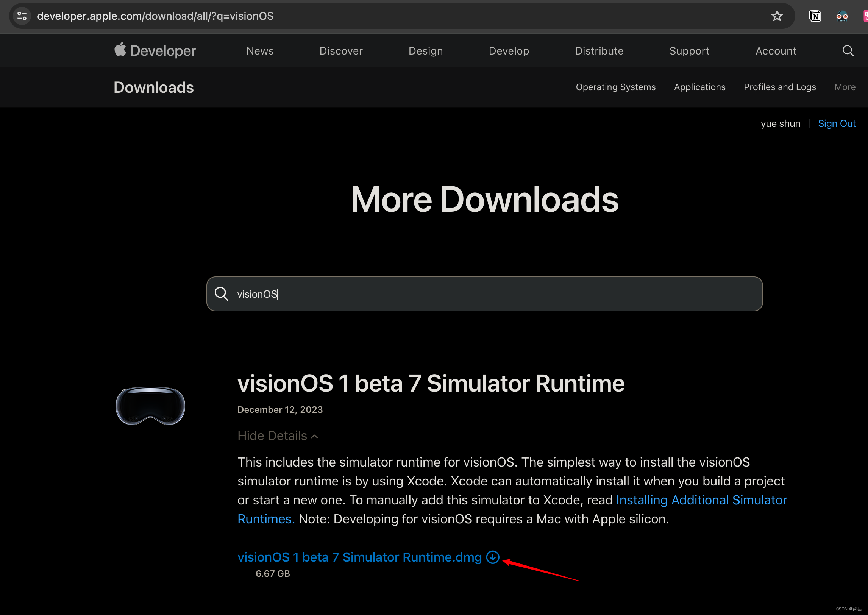The width and height of the screenshot is (868, 615).
Task: Click the glasses/reader icon in browser toolbar
Action: [842, 17]
